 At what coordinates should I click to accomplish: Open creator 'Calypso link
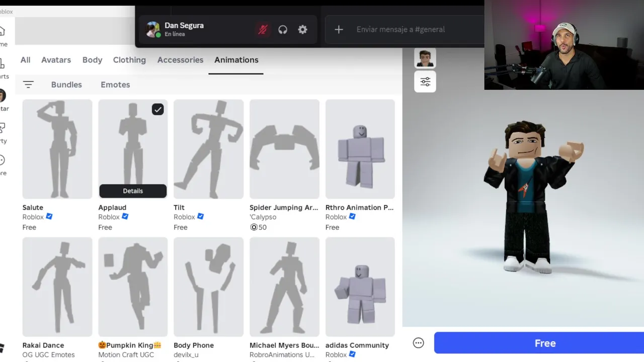tap(263, 217)
